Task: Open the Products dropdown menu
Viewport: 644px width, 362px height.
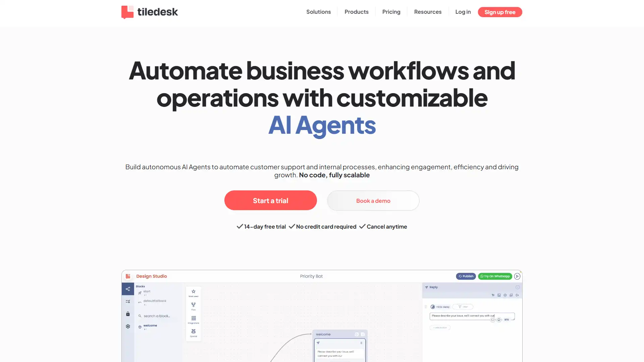Action: click(x=356, y=12)
